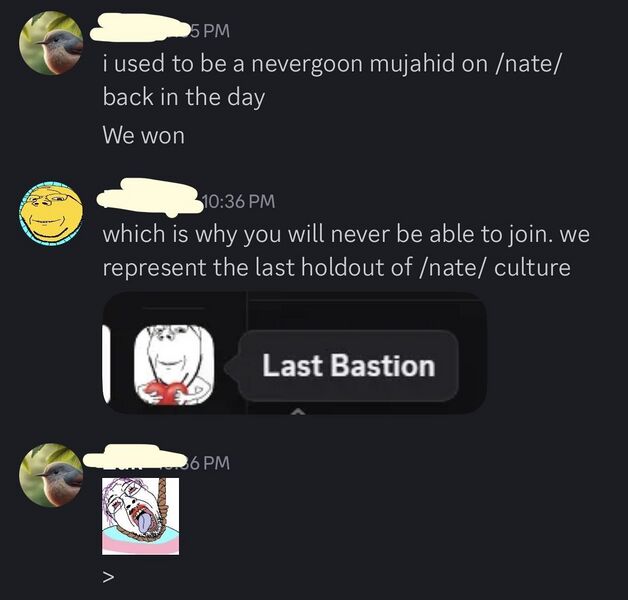Click the "back in the day" text line
Viewport: 628px width, 600px height.
click(184, 97)
